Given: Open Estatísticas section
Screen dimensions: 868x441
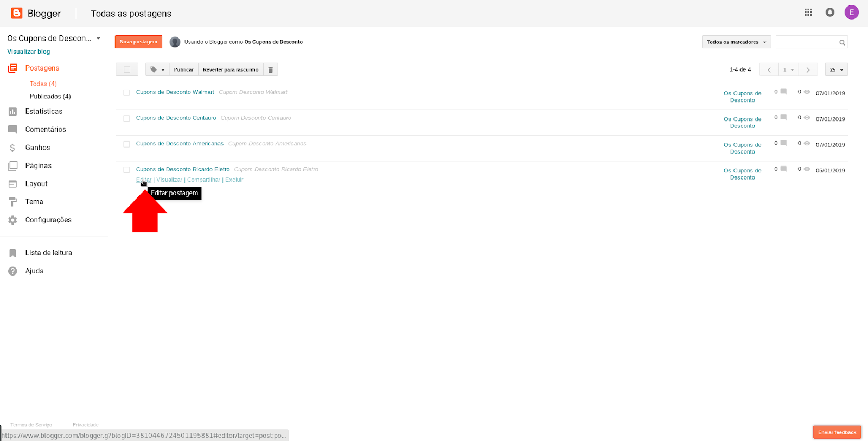Looking at the screenshot, I should coord(44,111).
